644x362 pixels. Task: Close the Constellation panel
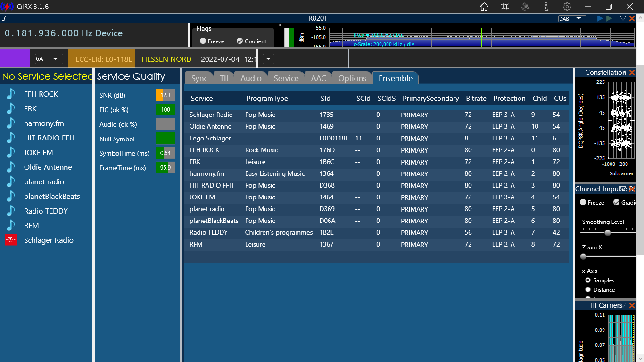[632, 73]
